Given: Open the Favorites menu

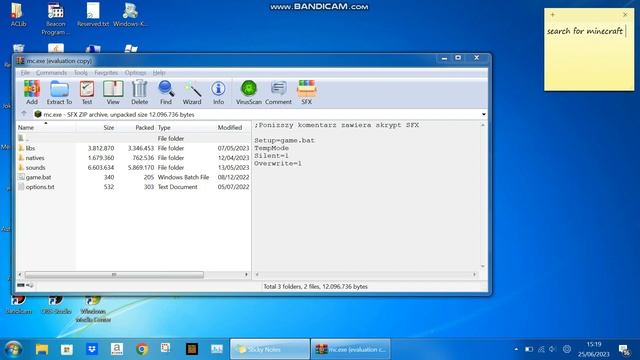Looking at the screenshot, I should [x=106, y=73].
